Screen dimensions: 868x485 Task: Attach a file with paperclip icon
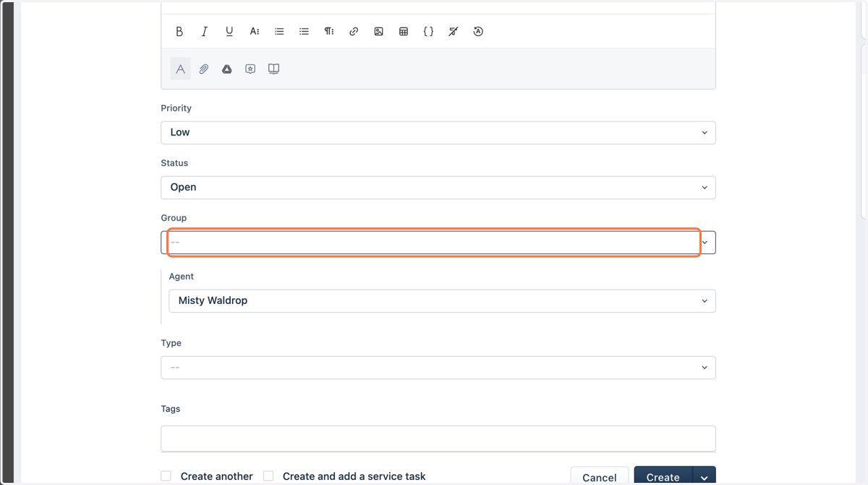(204, 69)
